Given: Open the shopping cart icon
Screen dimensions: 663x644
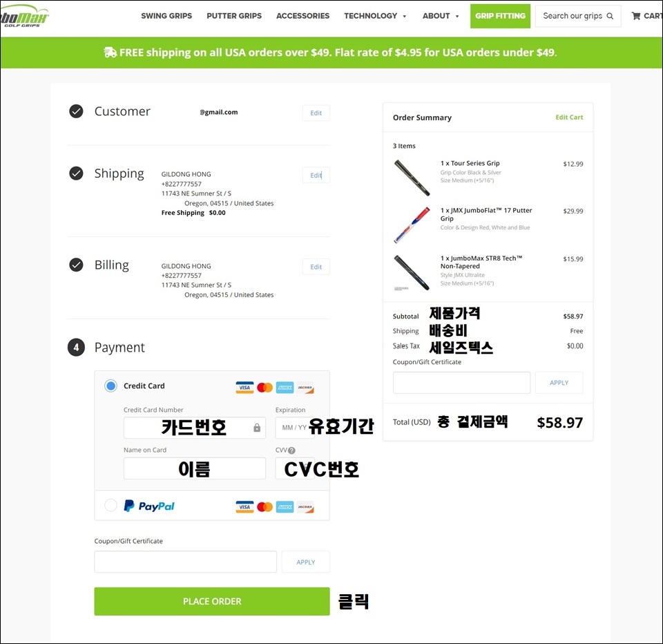Looking at the screenshot, I should pyautogui.click(x=636, y=16).
